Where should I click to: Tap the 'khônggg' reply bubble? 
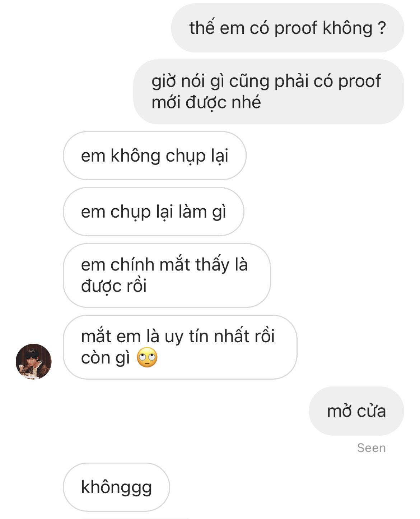[116, 487]
